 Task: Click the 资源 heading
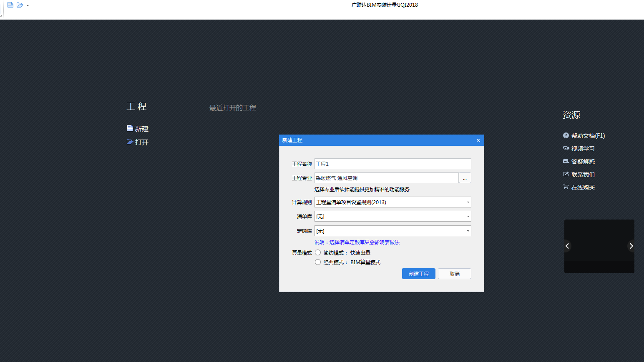click(x=571, y=115)
